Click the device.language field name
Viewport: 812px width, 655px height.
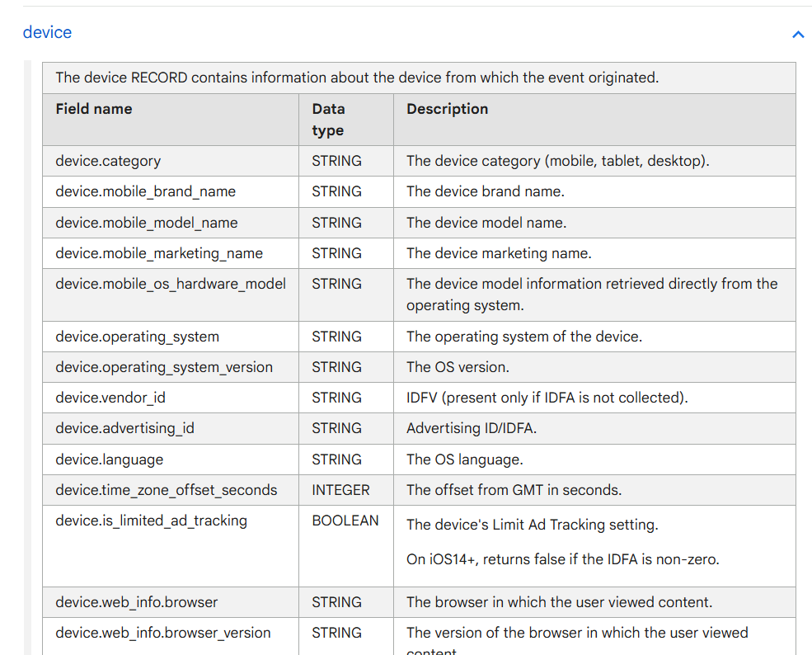click(x=109, y=459)
